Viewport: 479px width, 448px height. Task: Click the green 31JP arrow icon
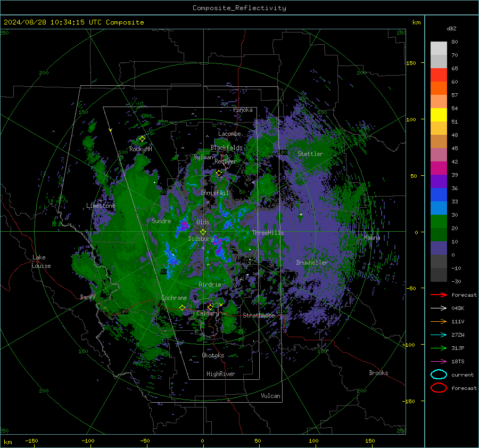click(x=439, y=348)
